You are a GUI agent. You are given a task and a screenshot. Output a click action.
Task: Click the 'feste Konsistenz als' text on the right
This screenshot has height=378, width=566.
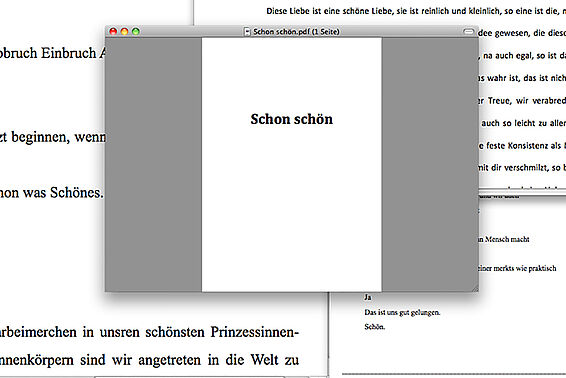click(524, 146)
